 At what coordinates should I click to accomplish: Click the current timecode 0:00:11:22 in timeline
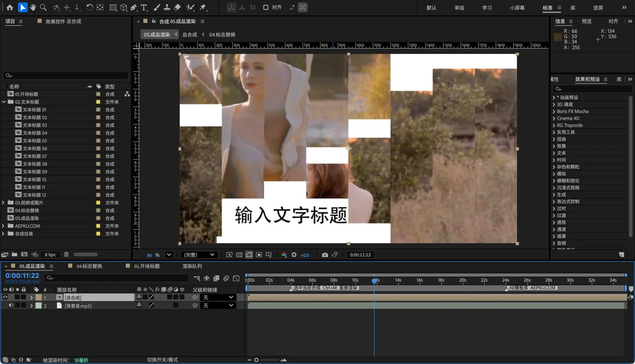[22, 276]
